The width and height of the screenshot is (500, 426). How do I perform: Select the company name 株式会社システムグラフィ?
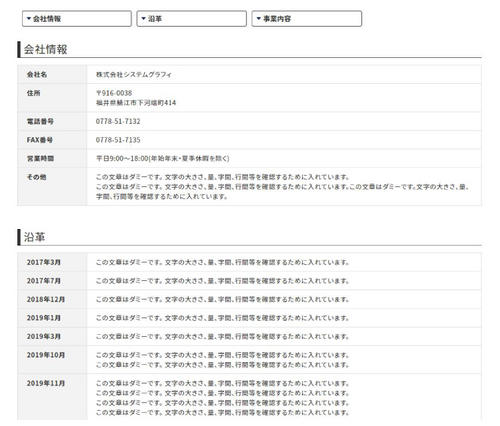tap(134, 75)
